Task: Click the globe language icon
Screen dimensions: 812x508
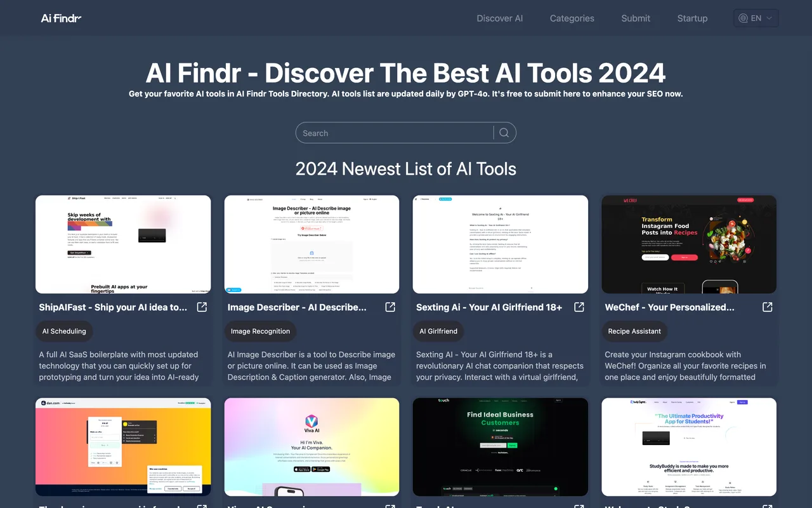Action: tap(743, 18)
